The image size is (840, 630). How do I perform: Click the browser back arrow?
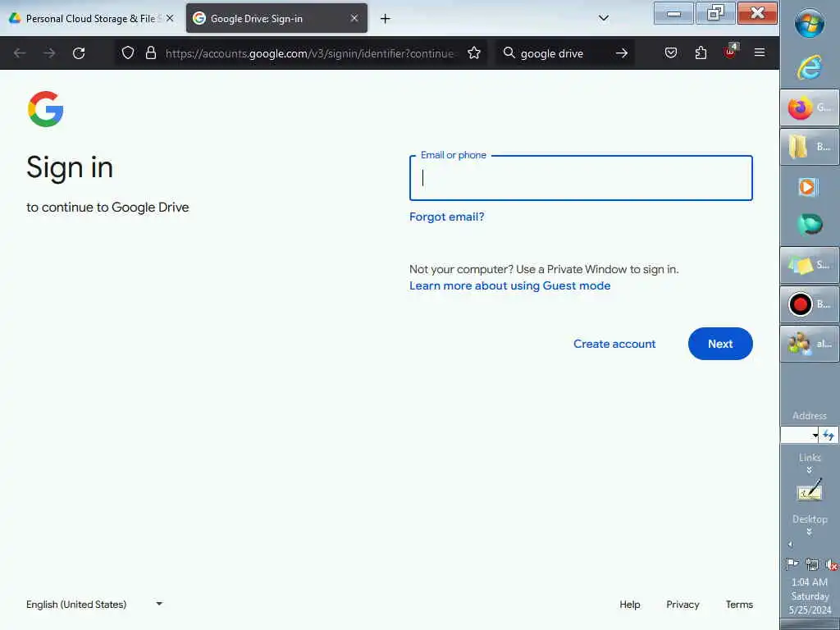coord(20,53)
